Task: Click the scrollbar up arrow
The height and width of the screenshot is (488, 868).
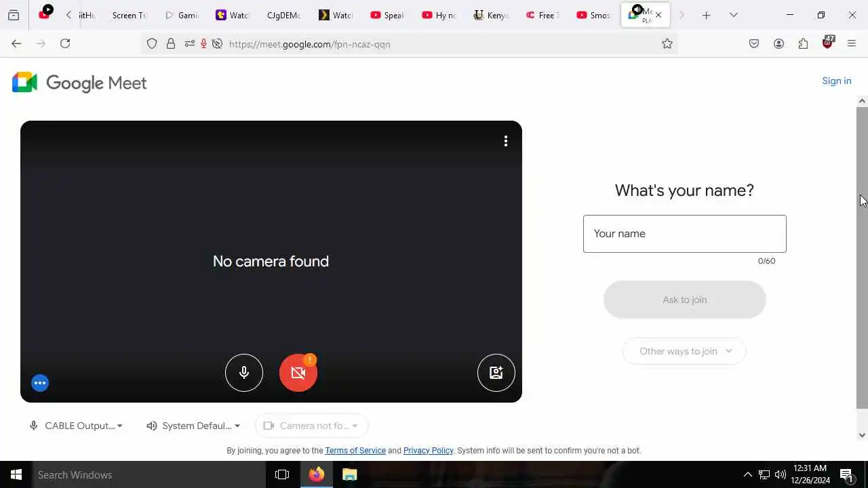Action: click(x=862, y=101)
